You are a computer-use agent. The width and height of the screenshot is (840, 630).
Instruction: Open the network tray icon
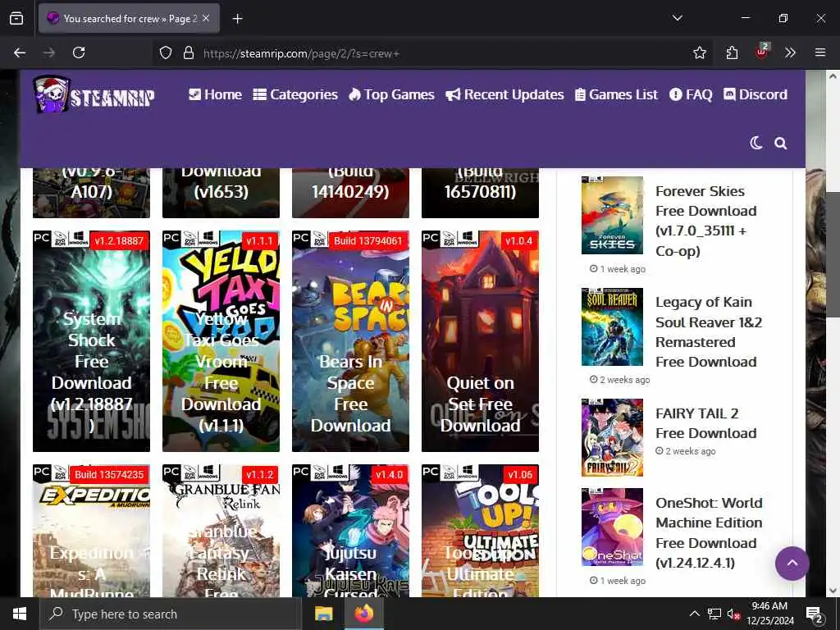pos(714,614)
